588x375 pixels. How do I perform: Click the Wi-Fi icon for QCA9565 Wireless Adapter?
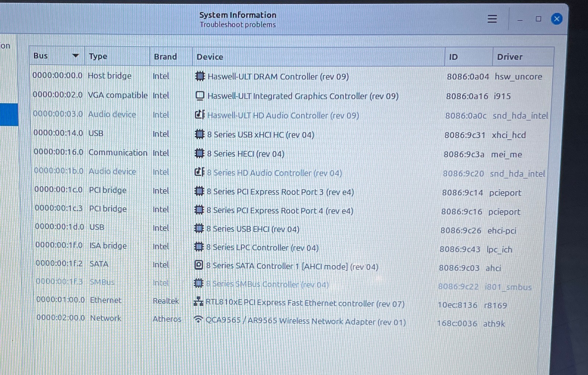point(198,320)
